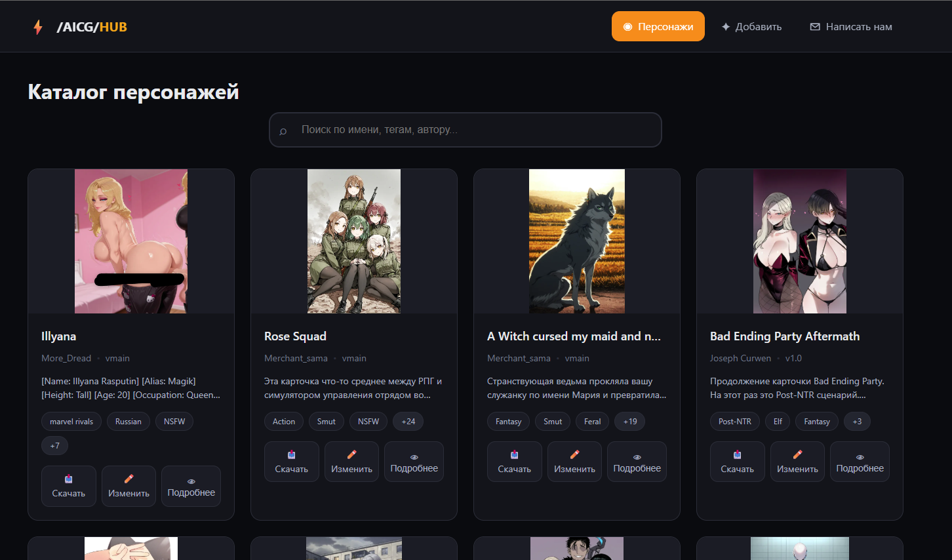Viewport: 952px width, 560px height.
Task: Click the lightning bolt logo icon
Action: click(38, 27)
